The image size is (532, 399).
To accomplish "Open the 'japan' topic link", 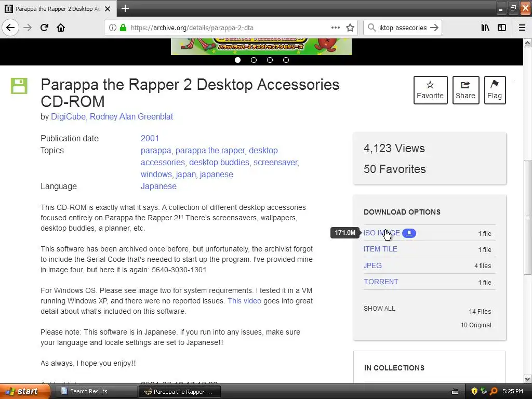I will click(x=185, y=175).
